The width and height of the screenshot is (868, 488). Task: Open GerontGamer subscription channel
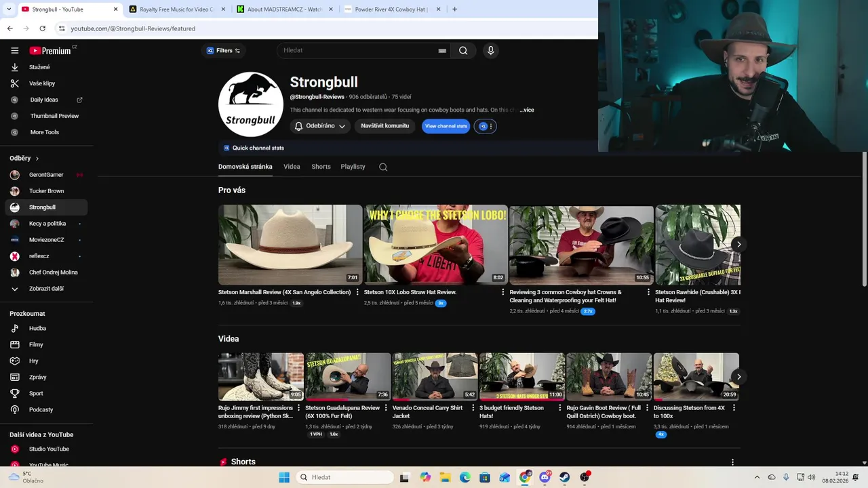pyautogui.click(x=45, y=175)
